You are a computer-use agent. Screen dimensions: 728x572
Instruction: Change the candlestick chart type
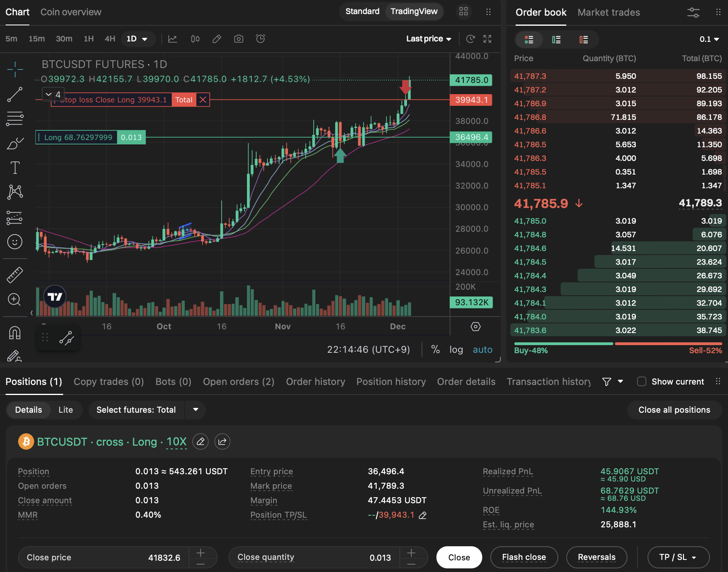pos(195,39)
